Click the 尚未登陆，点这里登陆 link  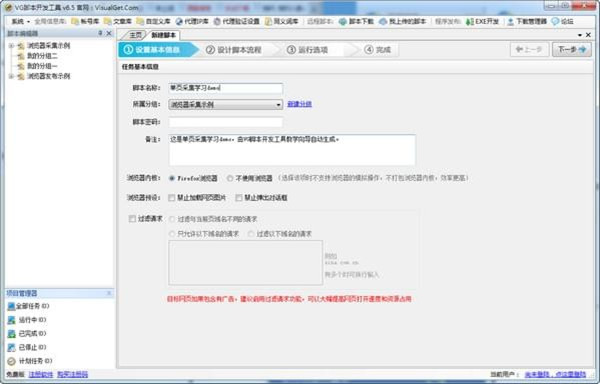pyautogui.click(x=555, y=374)
